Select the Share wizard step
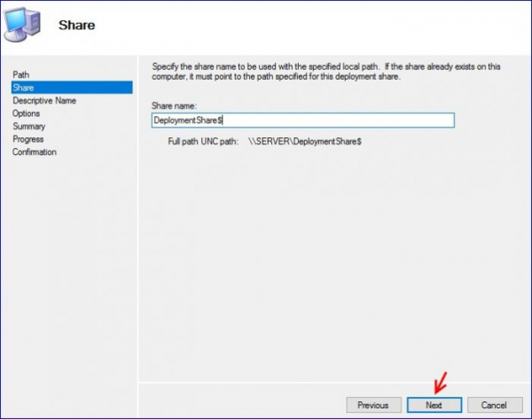Viewport: 532px width, 419px height. coord(72,88)
